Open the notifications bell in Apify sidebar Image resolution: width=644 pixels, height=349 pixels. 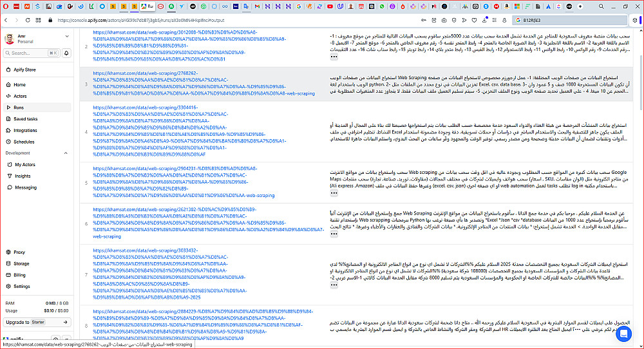pos(66,53)
